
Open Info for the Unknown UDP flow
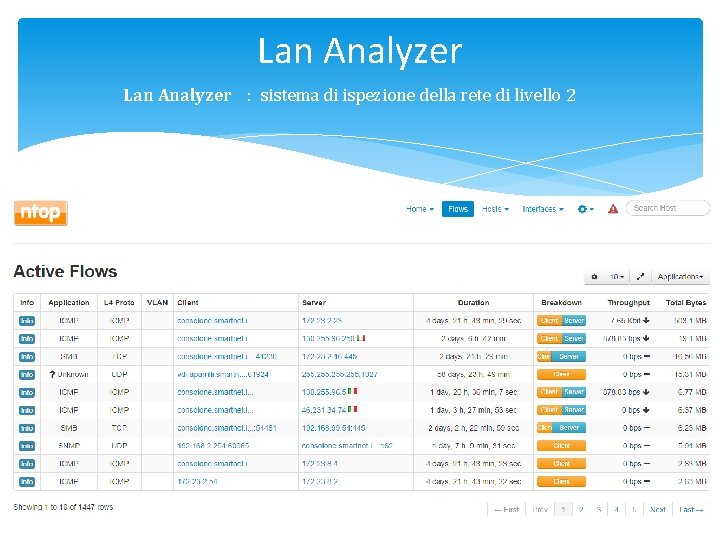27,374
